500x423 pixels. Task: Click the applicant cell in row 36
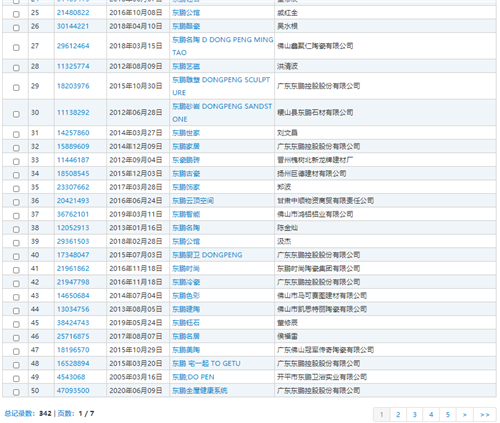pos(385,200)
